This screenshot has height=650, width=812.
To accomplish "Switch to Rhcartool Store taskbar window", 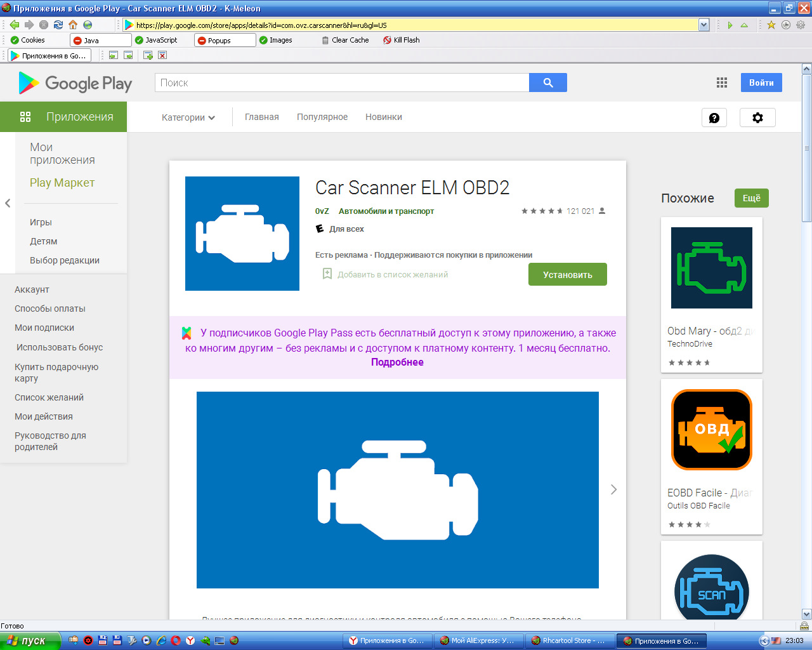I will tap(571, 640).
